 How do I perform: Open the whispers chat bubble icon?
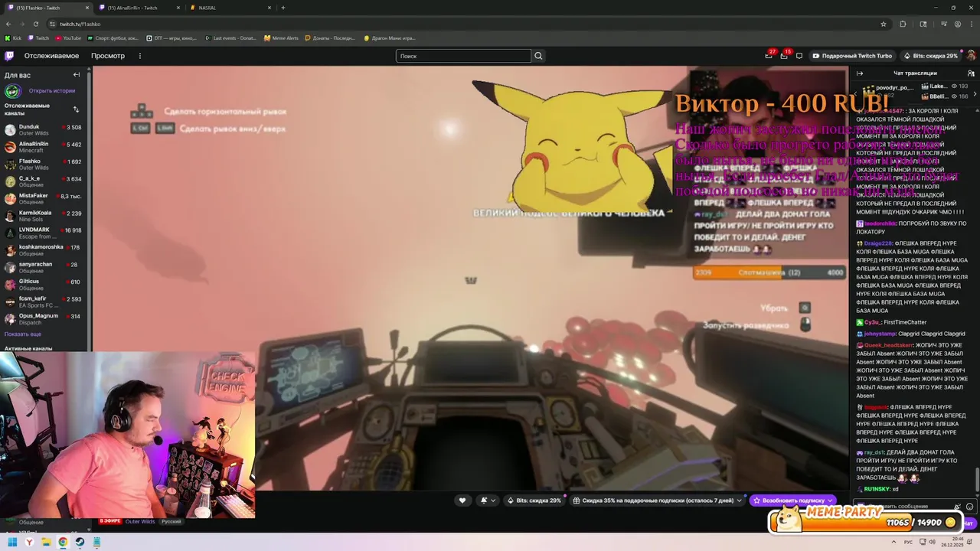tap(799, 56)
